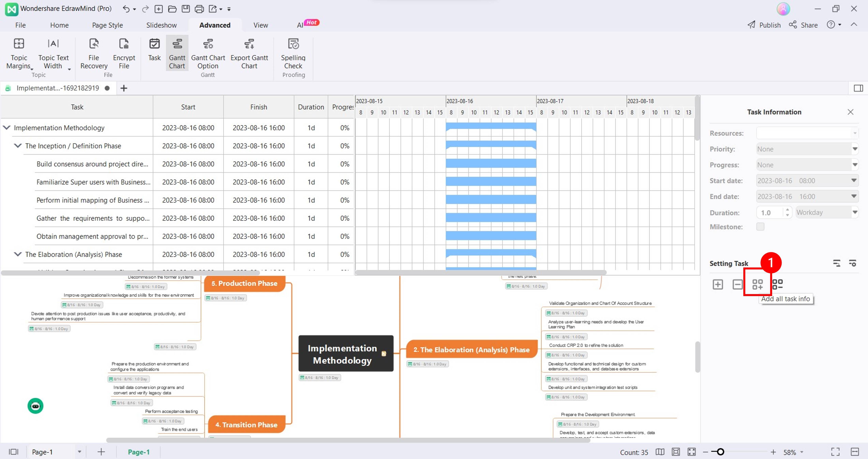Image resolution: width=868 pixels, height=459 pixels.
Task: Click Add all task info icon
Action: (757, 284)
